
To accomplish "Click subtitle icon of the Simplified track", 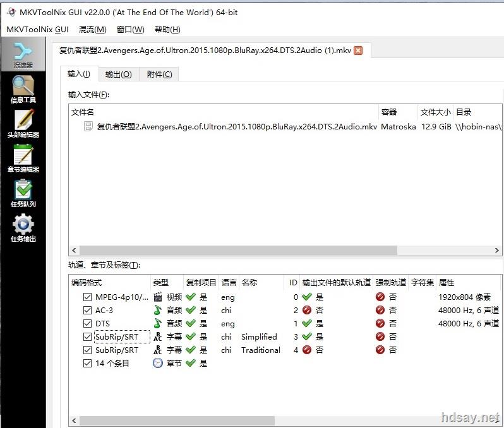I will [157, 336].
